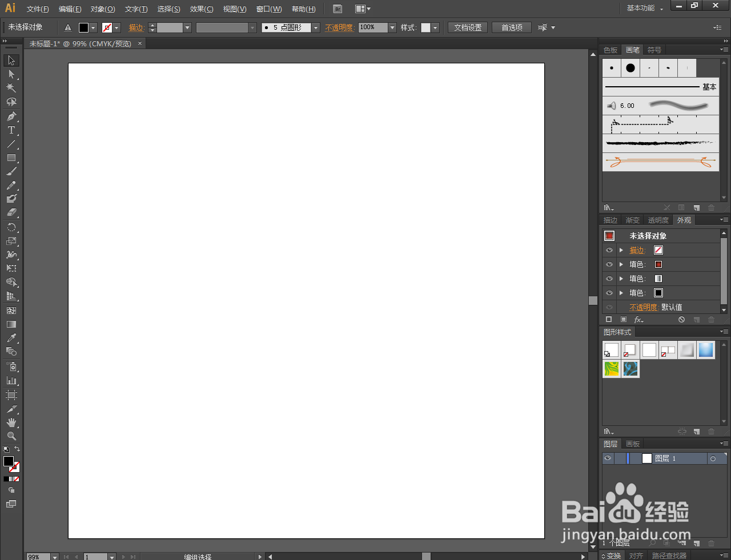Open the fill color dropdown in control bar

click(x=93, y=27)
